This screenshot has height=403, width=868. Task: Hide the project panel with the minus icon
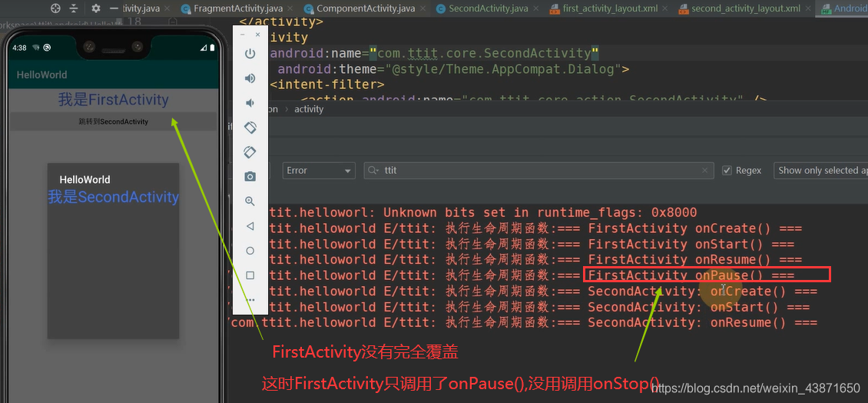pyautogui.click(x=114, y=8)
